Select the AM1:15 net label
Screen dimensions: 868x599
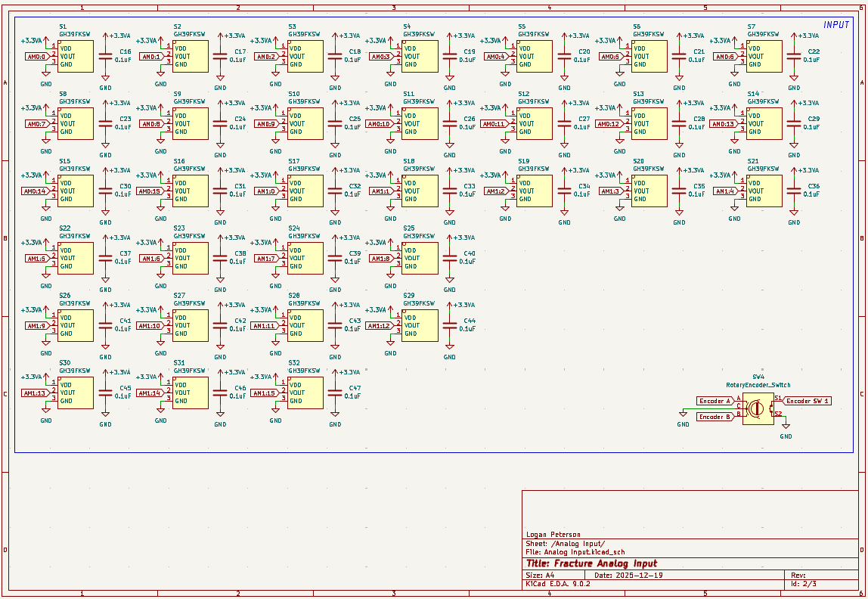pos(265,393)
